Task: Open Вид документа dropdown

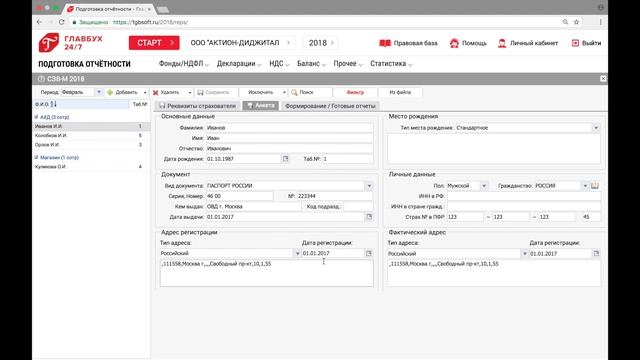Action: click(369, 186)
